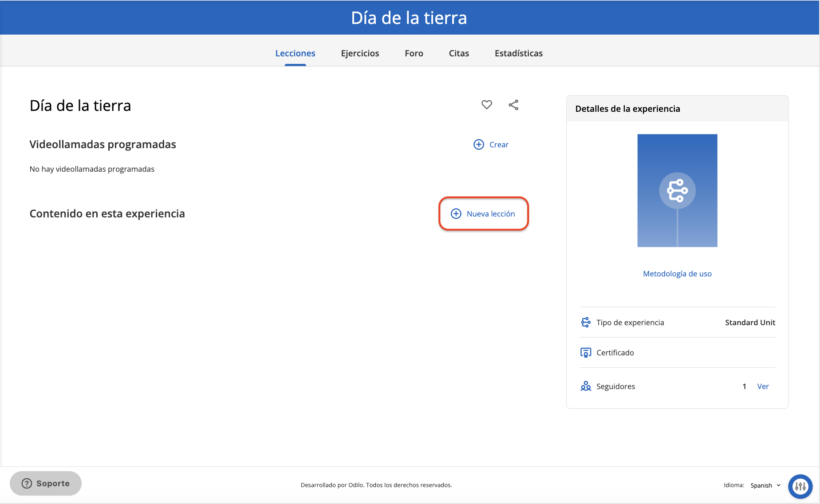Open the Metodología de uso link
820x504 pixels.
677,274
